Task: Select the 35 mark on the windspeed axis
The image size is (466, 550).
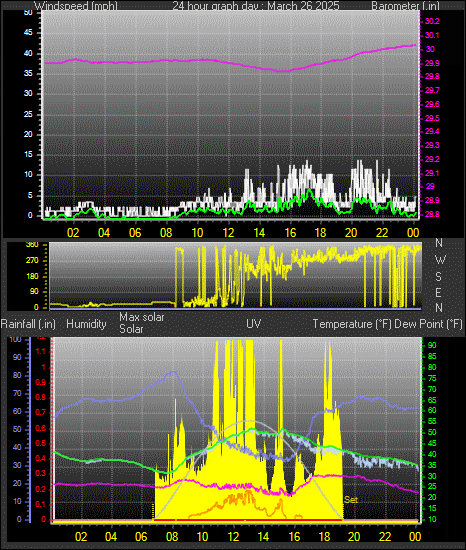Action: pos(28,73)
